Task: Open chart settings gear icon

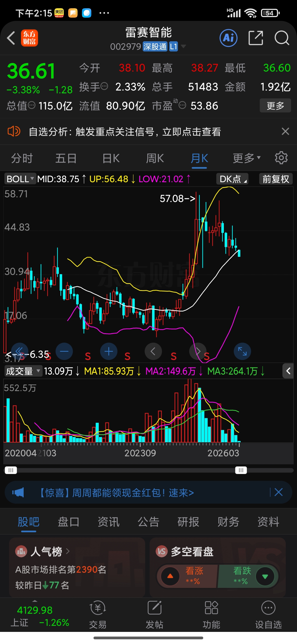Action: click(x=281, y=158)
